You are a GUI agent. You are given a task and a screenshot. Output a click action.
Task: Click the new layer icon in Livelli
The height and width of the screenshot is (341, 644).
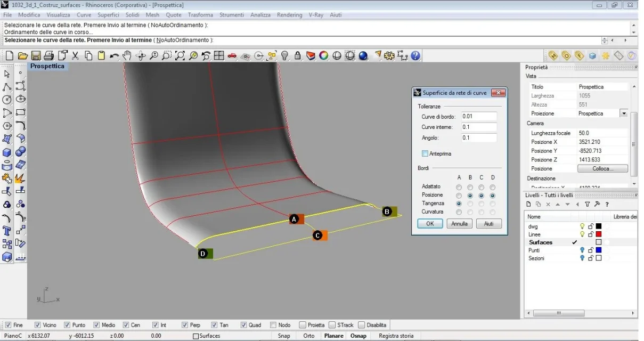(528, 204)
